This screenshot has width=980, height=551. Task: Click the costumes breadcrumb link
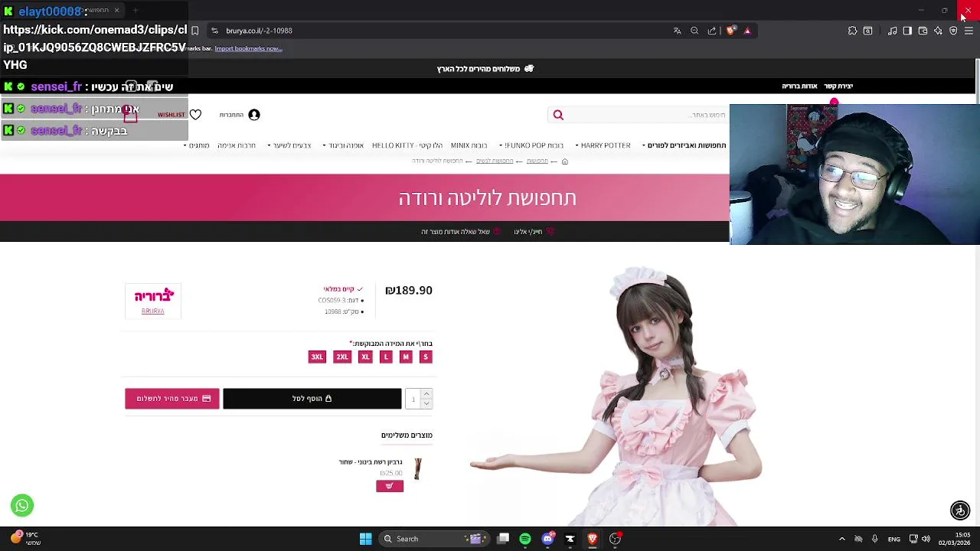(537, 161)
